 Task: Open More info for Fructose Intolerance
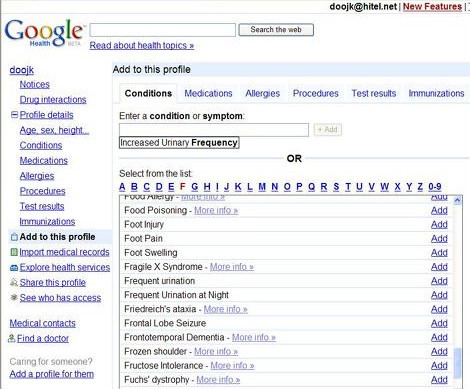click(232, 366)
